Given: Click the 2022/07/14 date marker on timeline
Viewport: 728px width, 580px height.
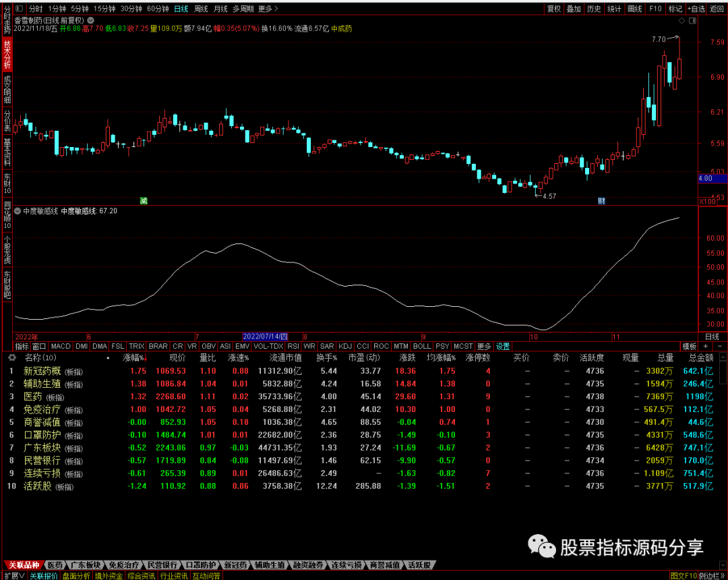Looking at the screenshot, I should tap(265, 337).
